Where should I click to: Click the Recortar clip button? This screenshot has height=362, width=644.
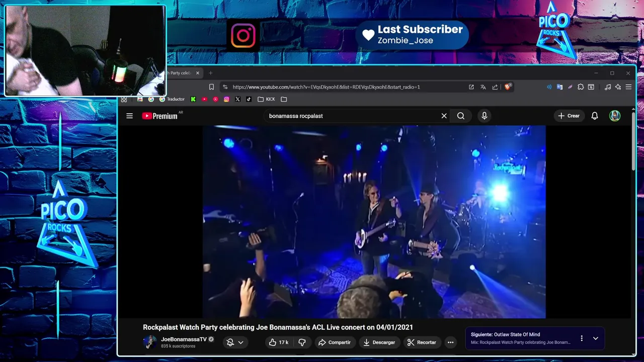(x=422, y=342)
